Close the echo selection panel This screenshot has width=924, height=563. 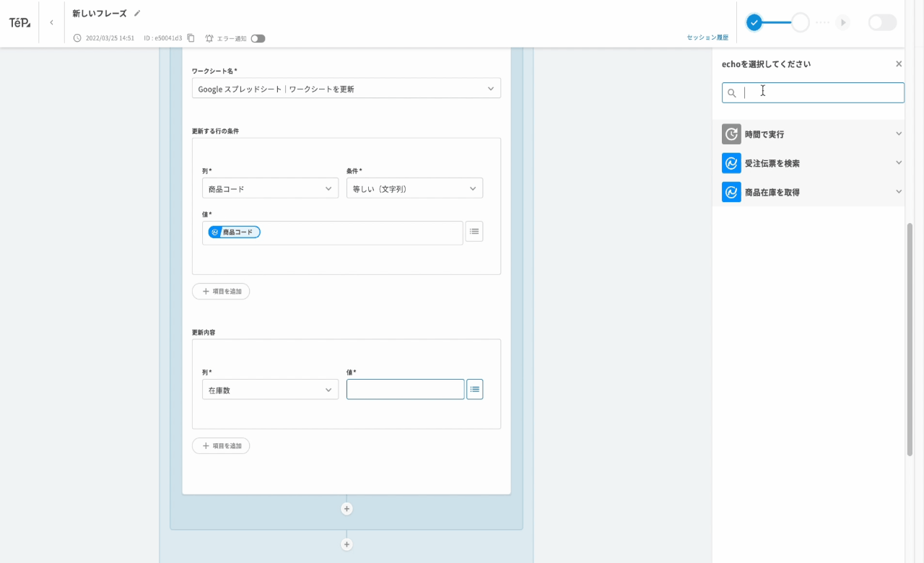pyautogui.click(x=899, y=64)
